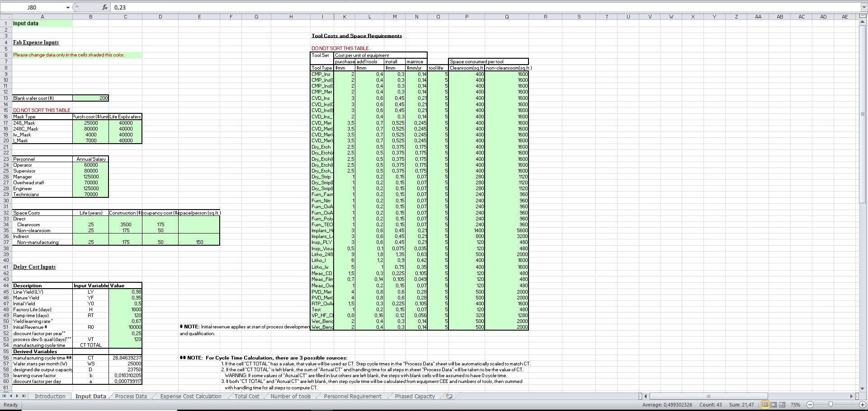Switch to the Personnel Requirement sheet
This screenshot has height=411, width=868.
pos(353,397)
